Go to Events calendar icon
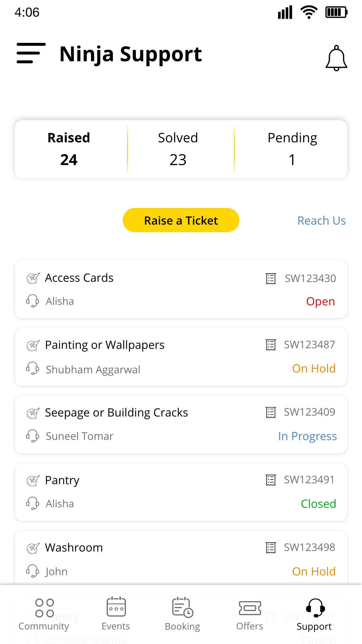 pos(116,606)
